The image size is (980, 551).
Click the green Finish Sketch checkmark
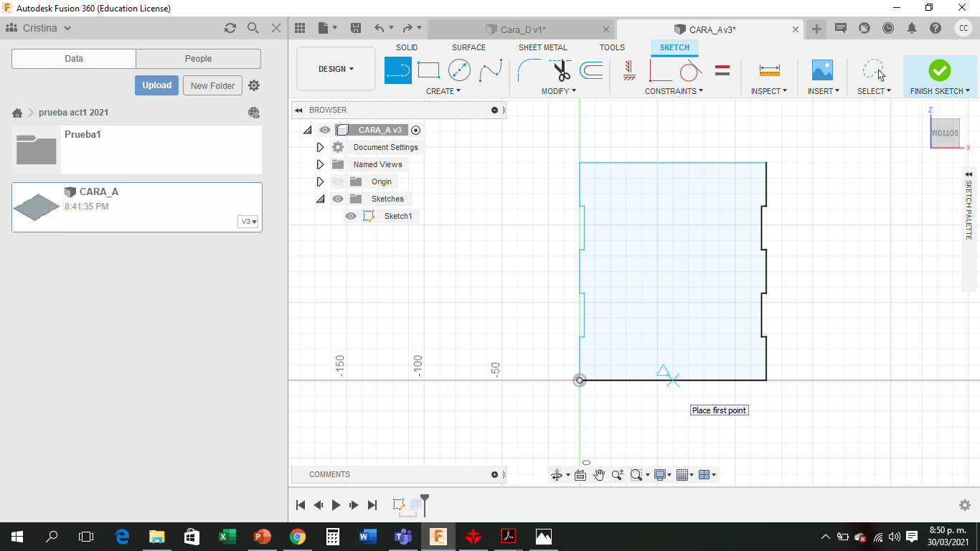[939, 70]
